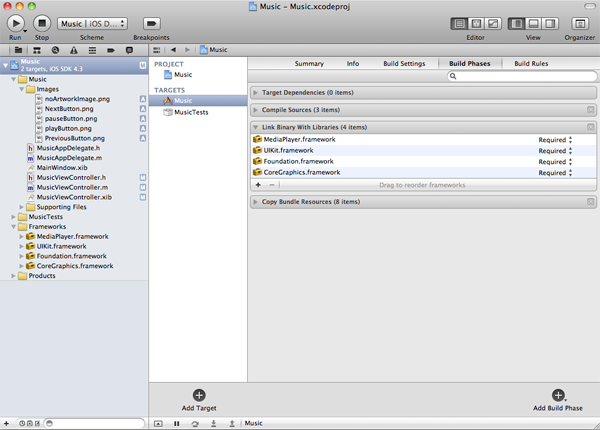Select PreviousButton.png in navigator

75,138
